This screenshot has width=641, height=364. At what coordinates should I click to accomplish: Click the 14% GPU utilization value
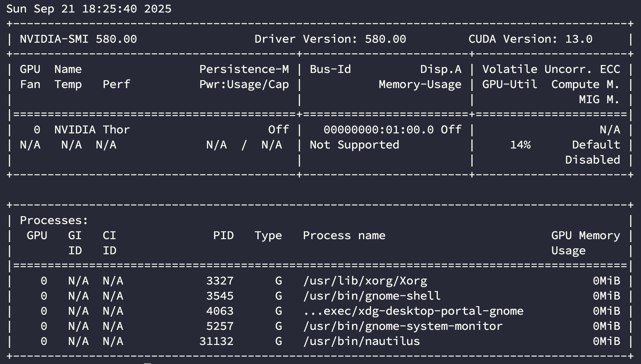coord(520,145)
